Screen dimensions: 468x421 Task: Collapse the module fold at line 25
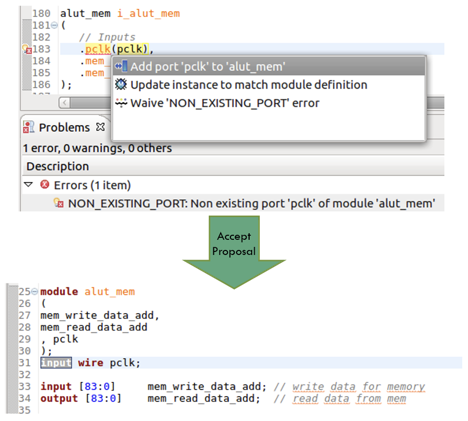34,292
